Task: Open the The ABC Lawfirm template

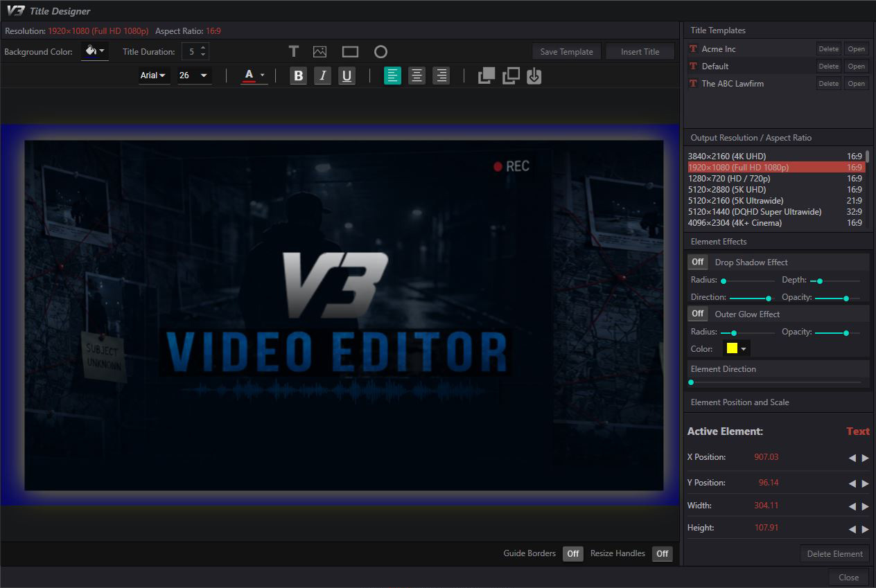Action: point(856,84)
